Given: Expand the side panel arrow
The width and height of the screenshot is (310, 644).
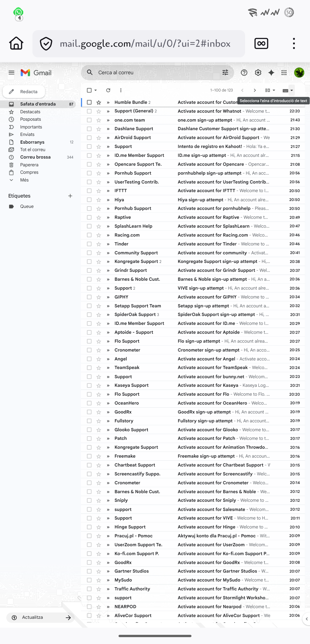Looking at the screenshot, I should click(307, 619).
